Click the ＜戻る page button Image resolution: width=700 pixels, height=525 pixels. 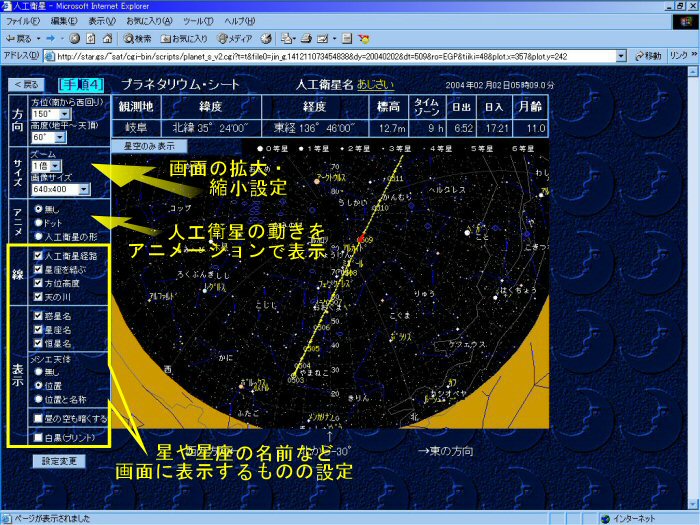[26, 85]
